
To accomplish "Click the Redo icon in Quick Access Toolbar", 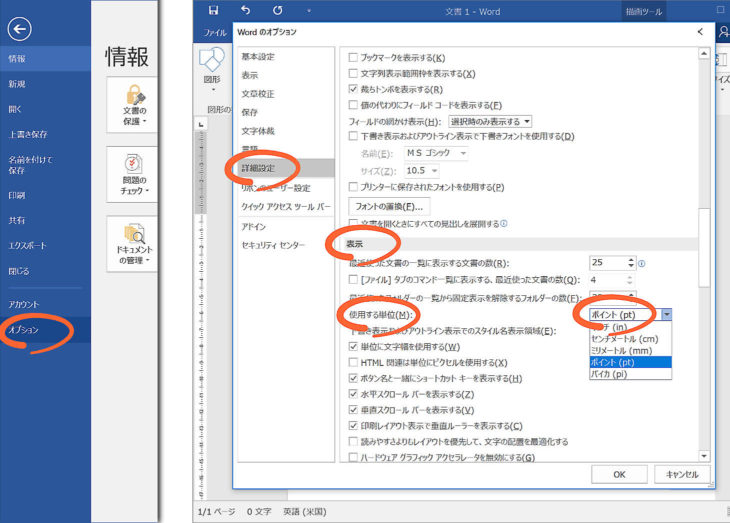I will [276, 10].
